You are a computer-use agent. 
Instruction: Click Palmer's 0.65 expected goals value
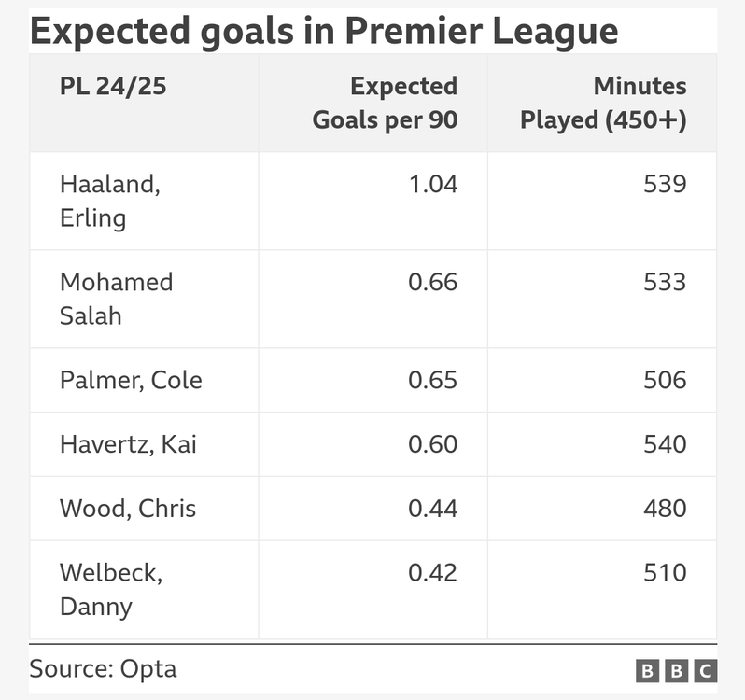coord(433,381)
